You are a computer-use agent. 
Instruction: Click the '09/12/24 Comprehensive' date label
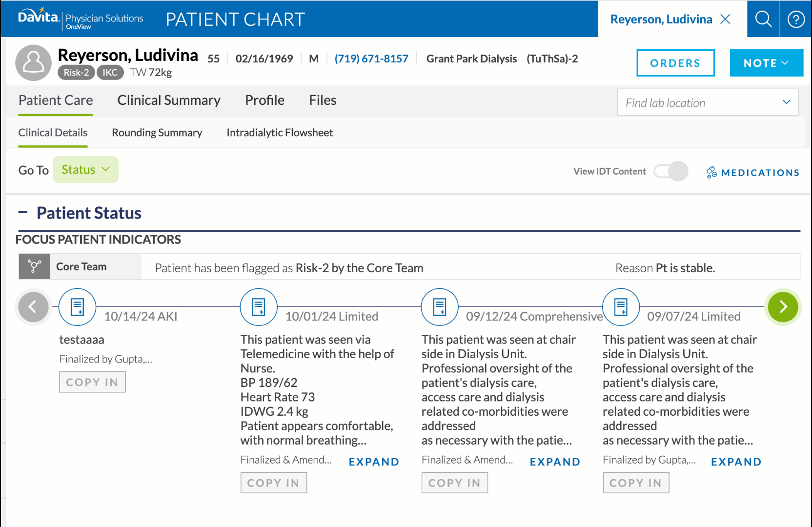(534, 316)
